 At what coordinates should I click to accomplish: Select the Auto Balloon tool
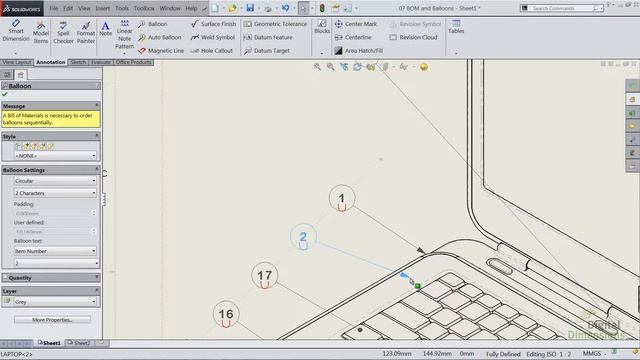pyautogui.click(x=160, y=37)
